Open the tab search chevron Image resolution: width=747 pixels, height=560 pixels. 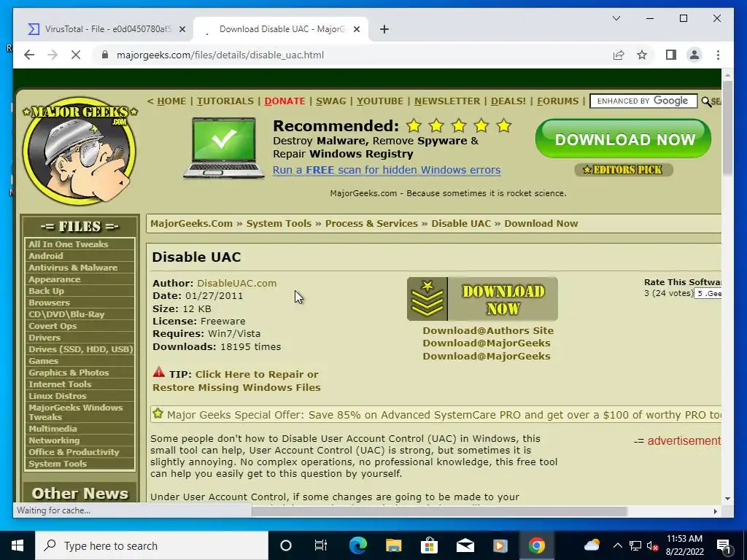(x=616, y=18)
